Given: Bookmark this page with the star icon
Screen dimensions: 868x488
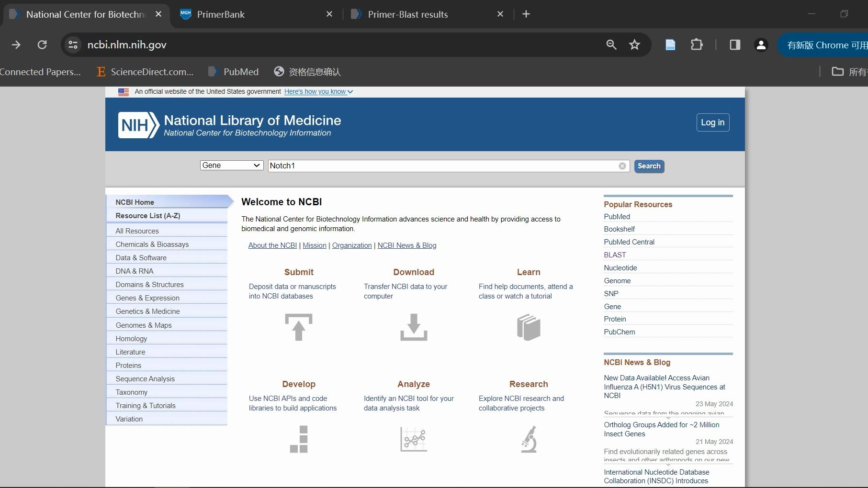Looking at the screenshot, I should tap(634, 44).
